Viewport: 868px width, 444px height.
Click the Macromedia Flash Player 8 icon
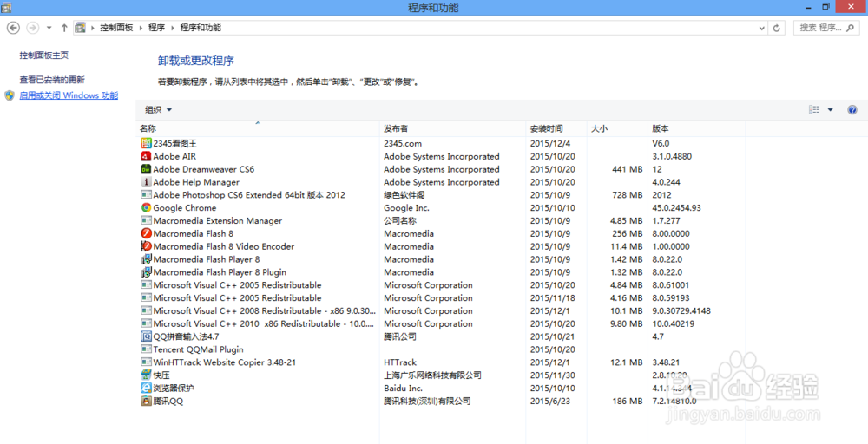(146, 259)
